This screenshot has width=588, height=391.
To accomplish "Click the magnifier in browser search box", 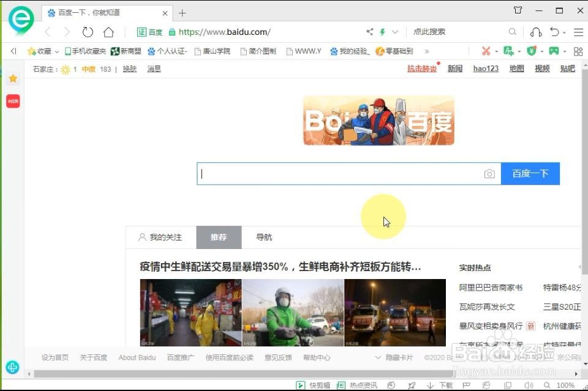I will [x=513, y=32].
